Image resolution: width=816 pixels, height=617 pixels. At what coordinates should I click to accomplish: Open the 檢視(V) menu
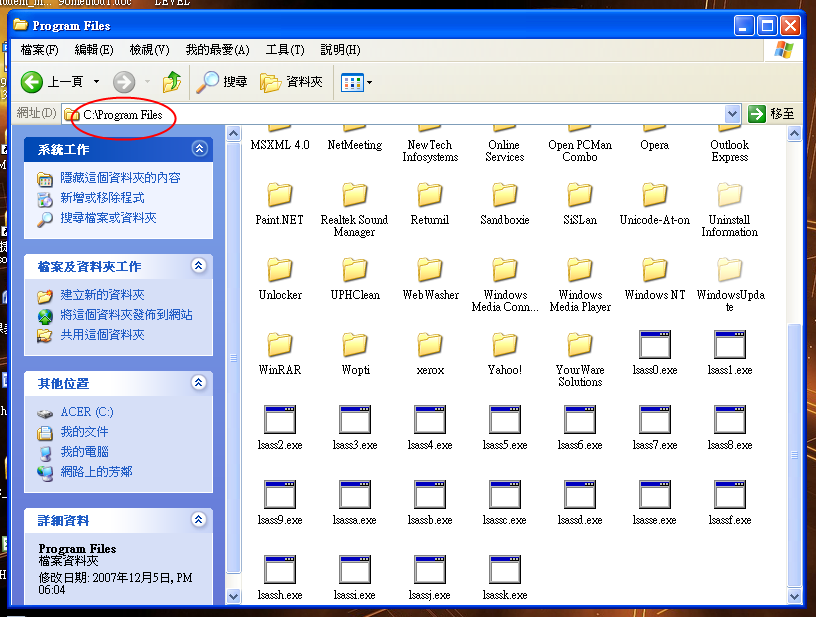point(149,50)
